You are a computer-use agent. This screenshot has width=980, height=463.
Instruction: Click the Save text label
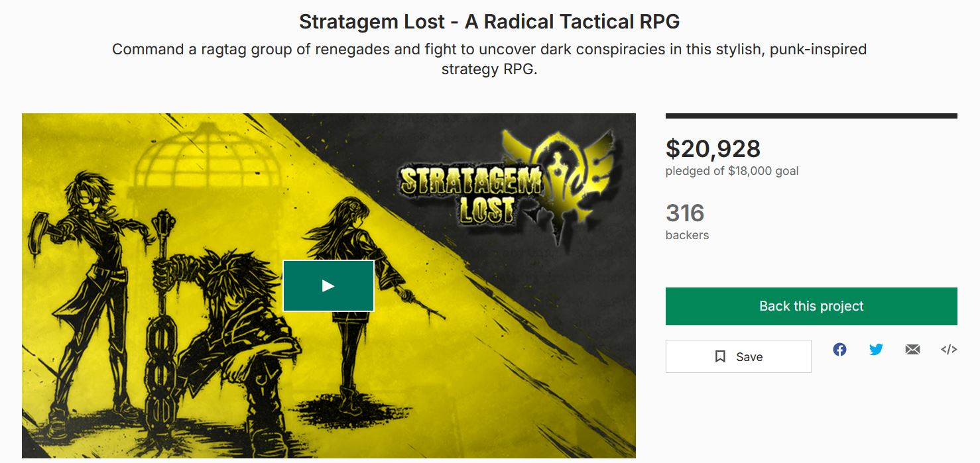[749, 356]
